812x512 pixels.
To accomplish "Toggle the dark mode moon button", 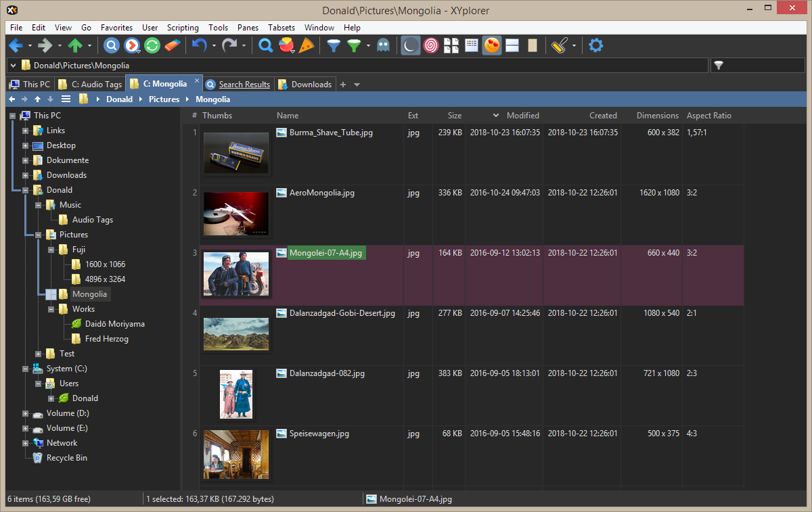I will click(410, 46).
